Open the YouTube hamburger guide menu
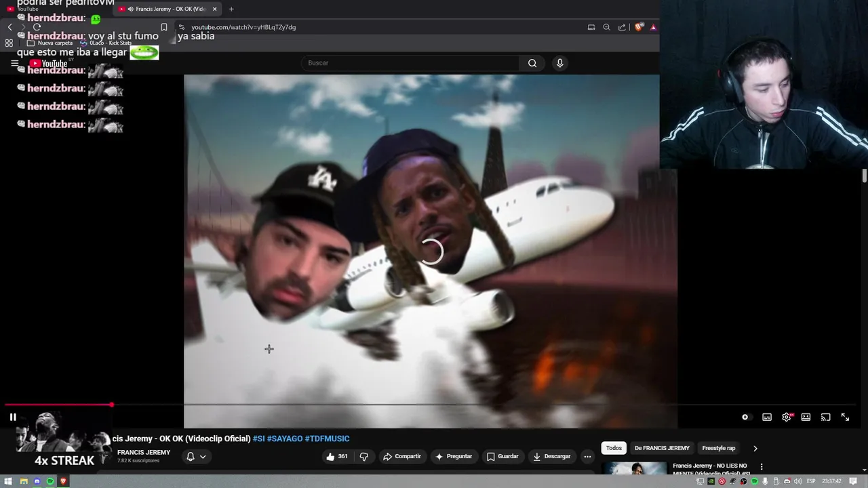Viewport: 868px width, 488px height. click(x=14, y=64)
